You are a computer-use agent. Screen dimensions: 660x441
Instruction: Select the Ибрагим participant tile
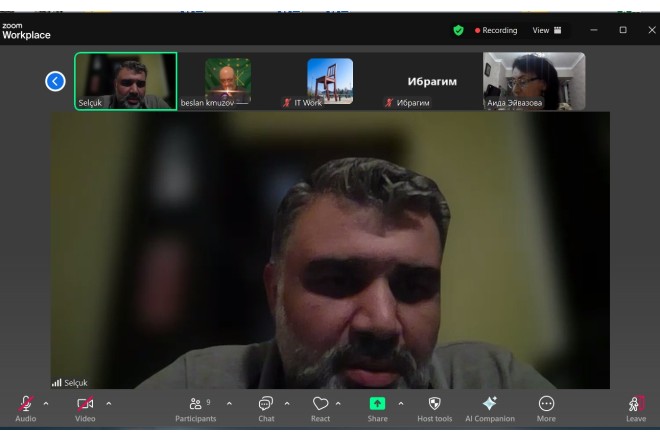coord(432,81)
